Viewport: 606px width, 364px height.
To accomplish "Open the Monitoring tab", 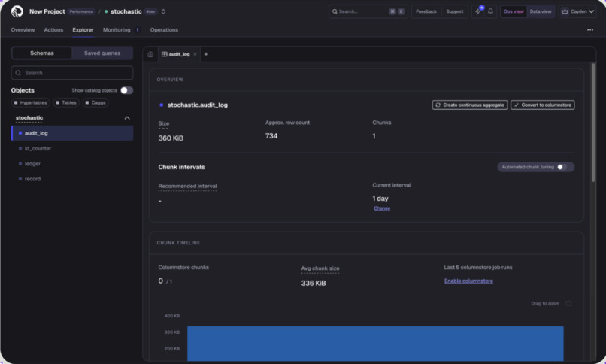I will pyautogui.click(x=117, y=30).
